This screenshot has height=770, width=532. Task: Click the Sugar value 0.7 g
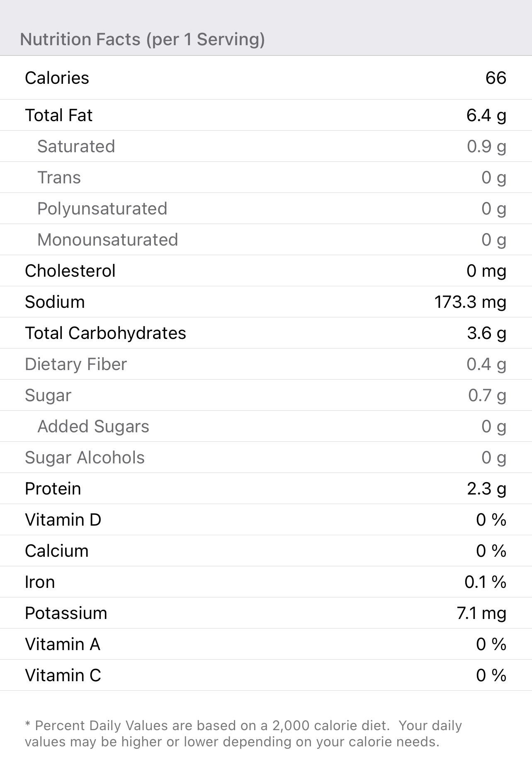pyautogui.click(x=487, y=395)
